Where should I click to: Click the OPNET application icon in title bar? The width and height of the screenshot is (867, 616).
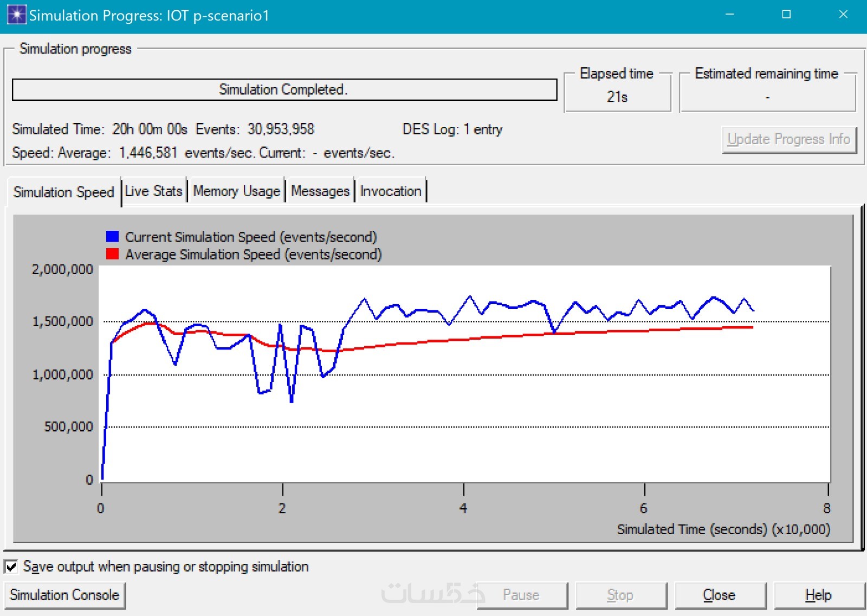point(16,15)
